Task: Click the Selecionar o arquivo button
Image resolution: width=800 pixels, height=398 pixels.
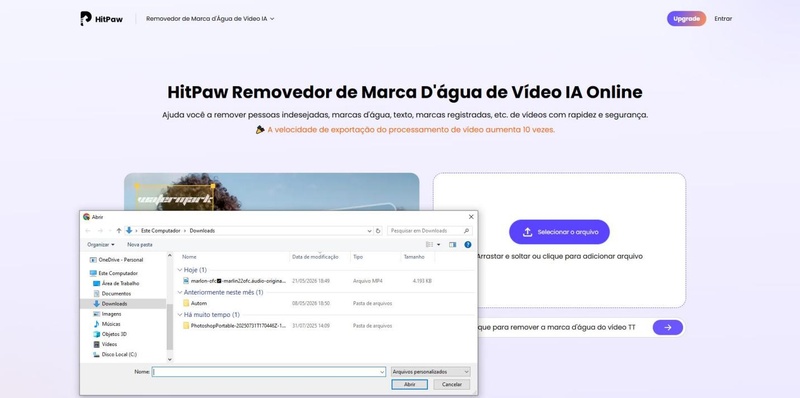Action: 559,232
